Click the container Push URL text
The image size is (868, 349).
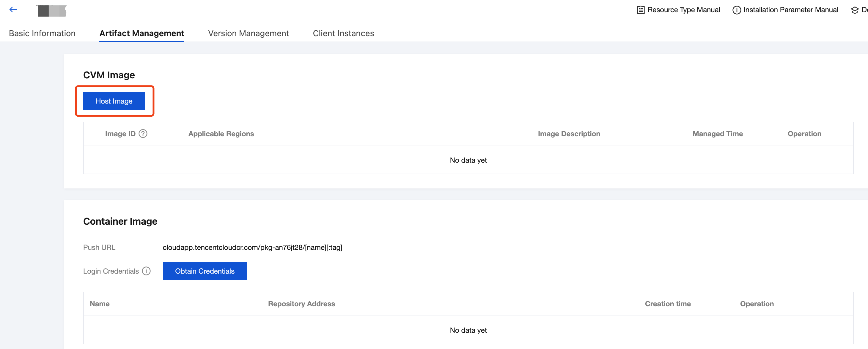pyautogui.click(x=252, y=248)
